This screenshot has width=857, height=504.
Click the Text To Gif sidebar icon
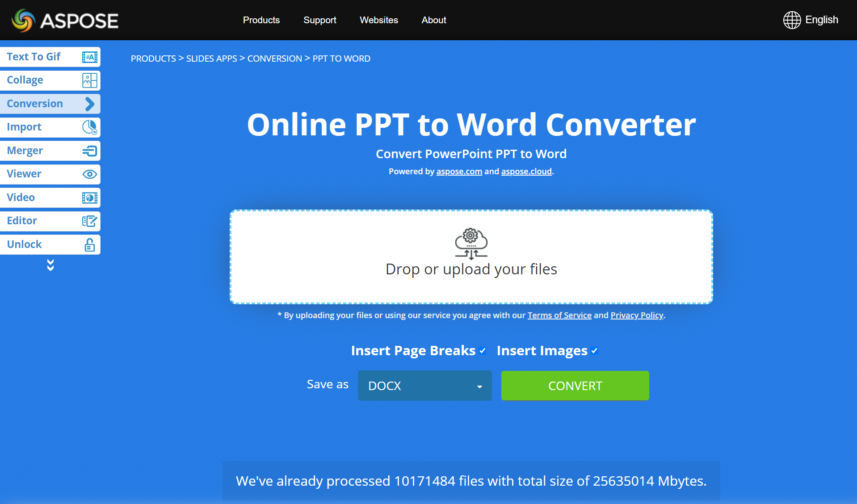(89, 57)
